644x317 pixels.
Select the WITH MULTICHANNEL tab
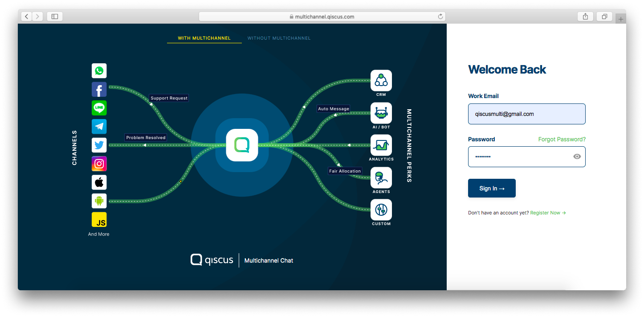click(x=204, y=38)
